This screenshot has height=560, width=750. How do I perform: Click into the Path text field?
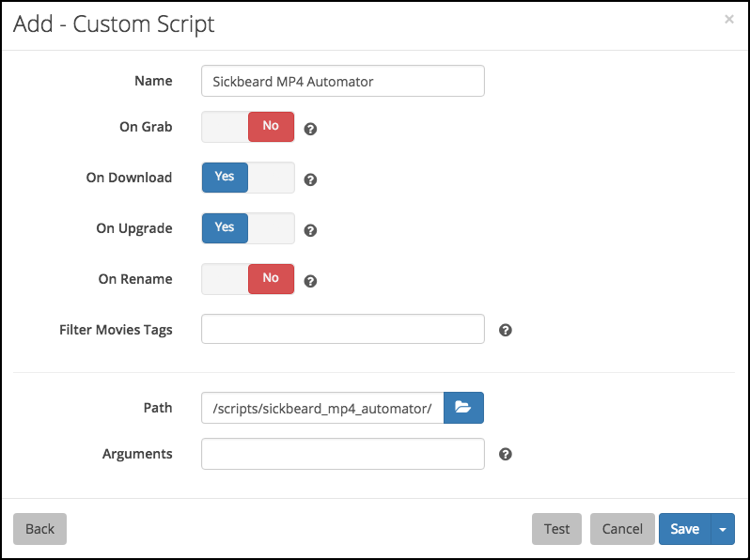[x=322, y=408]
